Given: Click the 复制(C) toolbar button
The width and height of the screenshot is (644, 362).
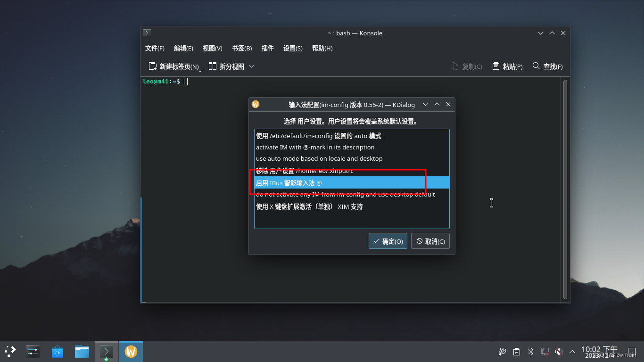Looking at the screenshot, I should click(467, 66).
